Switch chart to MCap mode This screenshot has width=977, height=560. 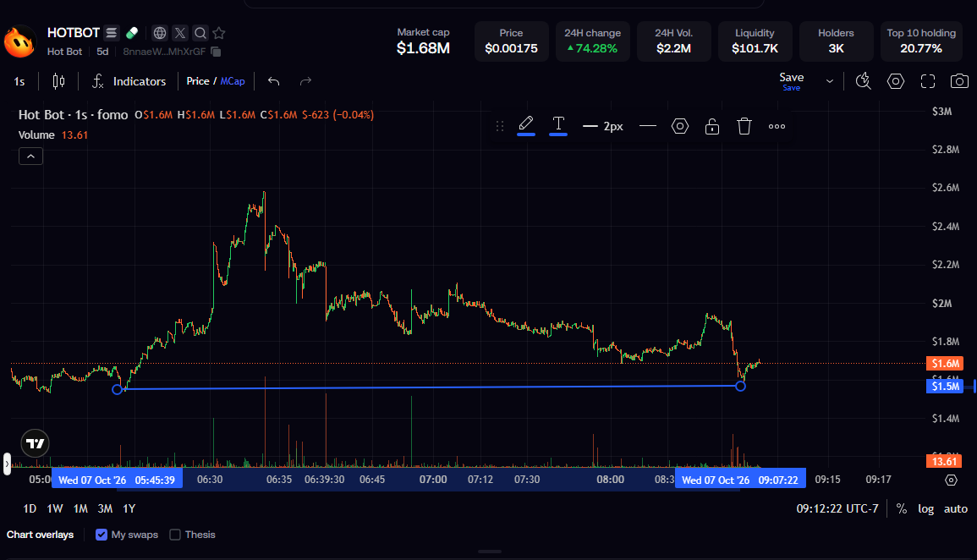tap(233, 81)
